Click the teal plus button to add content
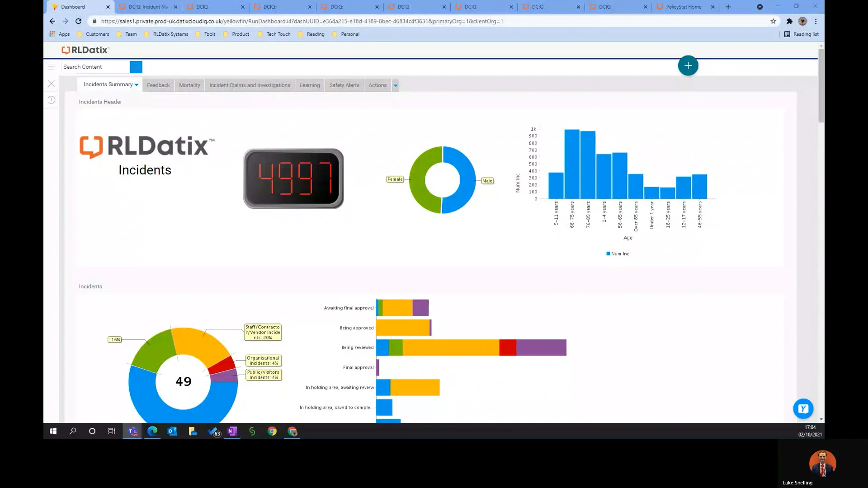This screenshot has width=868, height=488. pyautogui.click(x=688, y=66)
